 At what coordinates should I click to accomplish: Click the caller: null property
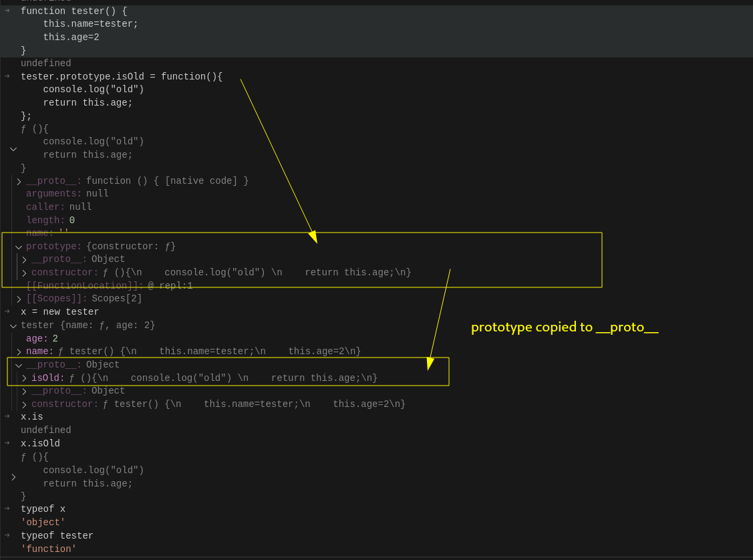tap(59, 207)
